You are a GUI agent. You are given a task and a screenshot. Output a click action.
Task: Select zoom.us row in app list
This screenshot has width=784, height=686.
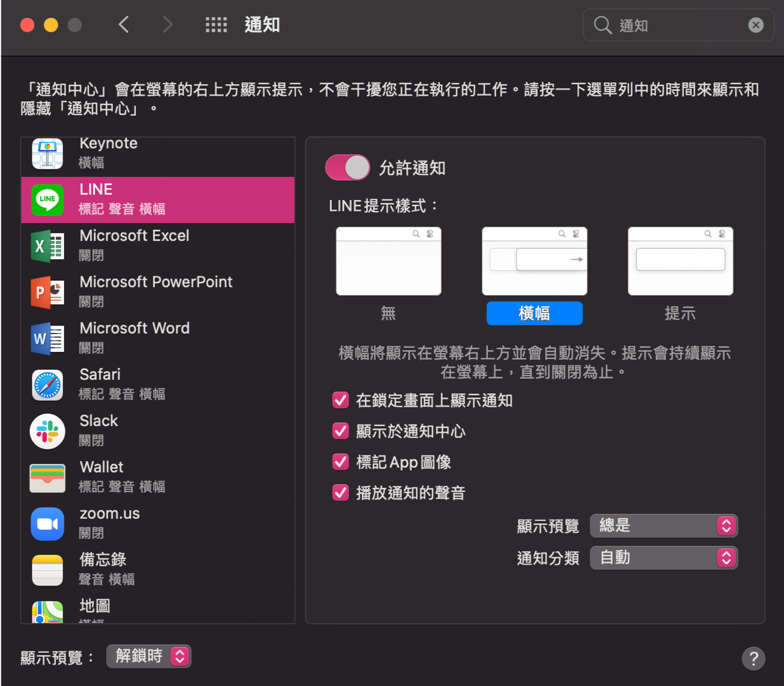click(x=158, y=524)
